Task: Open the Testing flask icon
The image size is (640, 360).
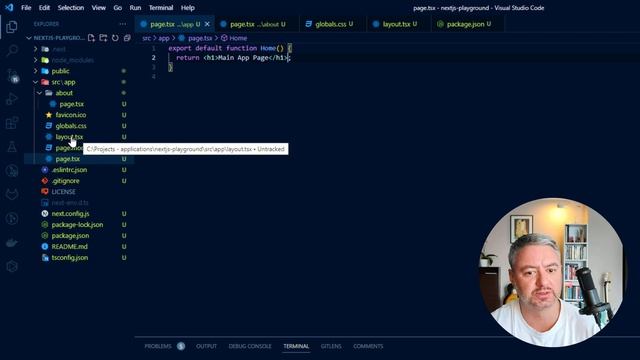Action: (x=12, y=147)
